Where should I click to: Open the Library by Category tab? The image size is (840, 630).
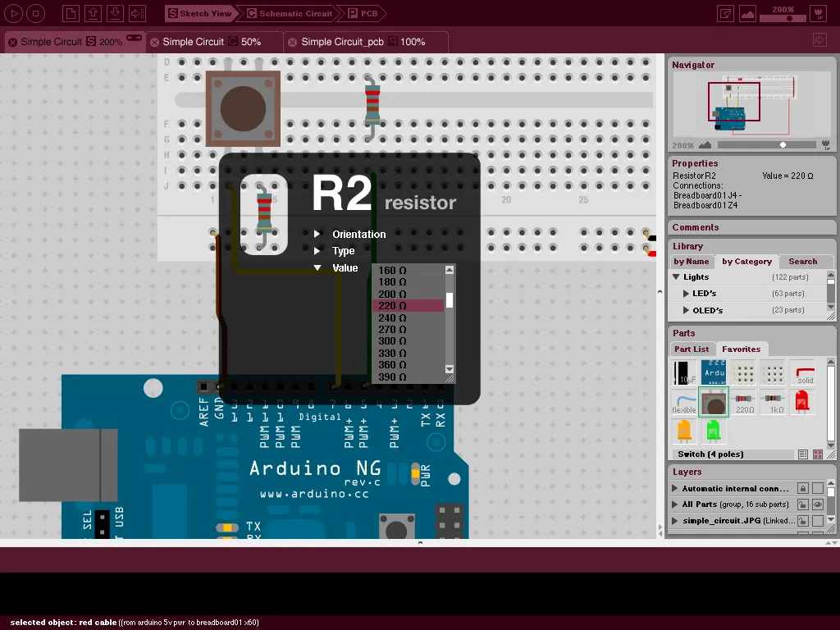click(746, 262)
